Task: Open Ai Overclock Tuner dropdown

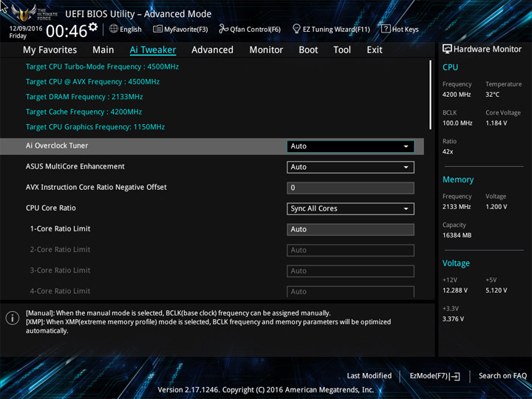Action: coord(350,146)
